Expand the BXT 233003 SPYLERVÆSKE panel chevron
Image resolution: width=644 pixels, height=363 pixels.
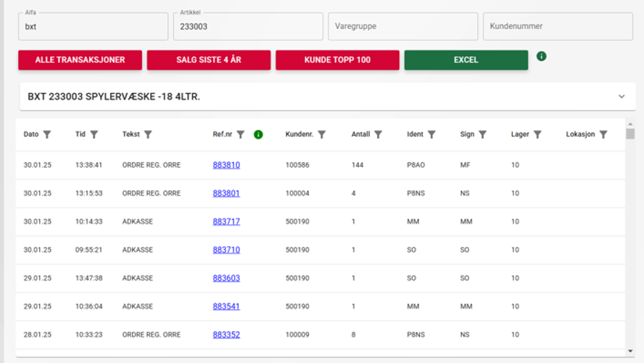tap(621, 97)
